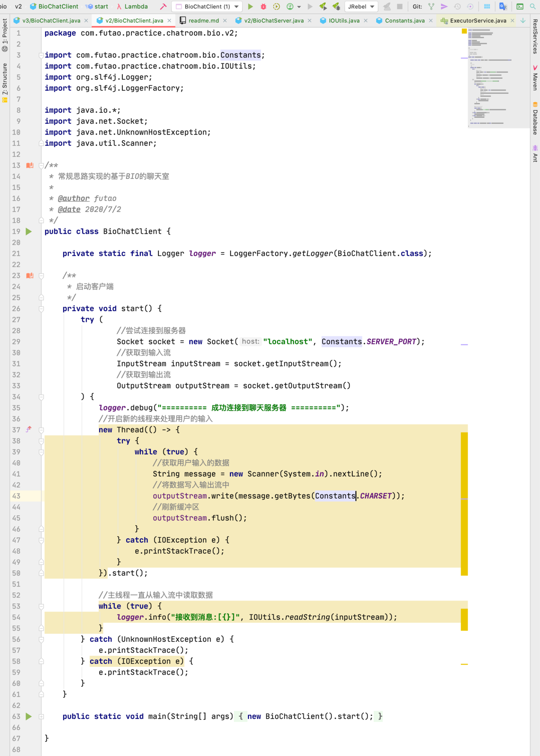Open the Structure tool window

[x=5, y=83]
